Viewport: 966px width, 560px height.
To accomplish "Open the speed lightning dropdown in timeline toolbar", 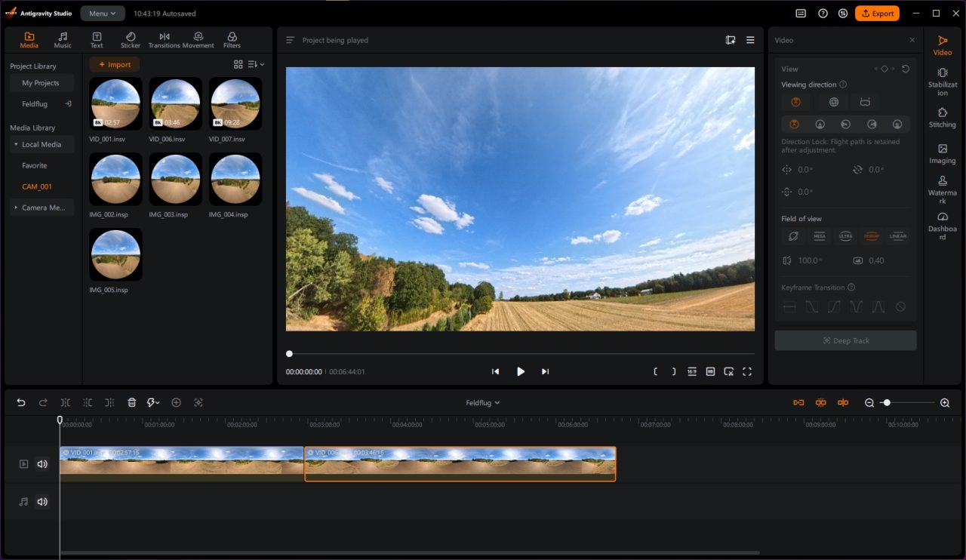I will 153,402.
